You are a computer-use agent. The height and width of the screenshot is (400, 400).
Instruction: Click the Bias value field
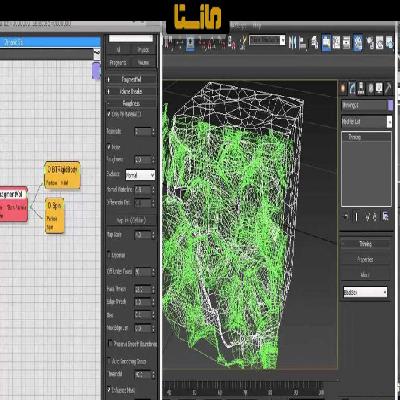(143, 315)
